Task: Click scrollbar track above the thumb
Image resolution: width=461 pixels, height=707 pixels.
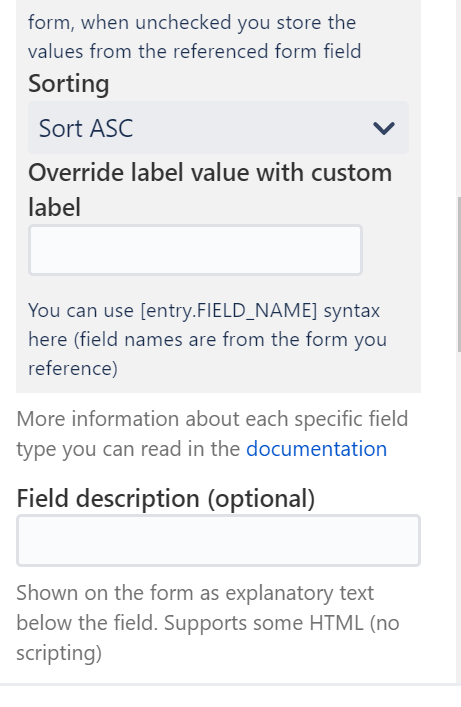Action: pyautogui.click(x=459, y=98)
